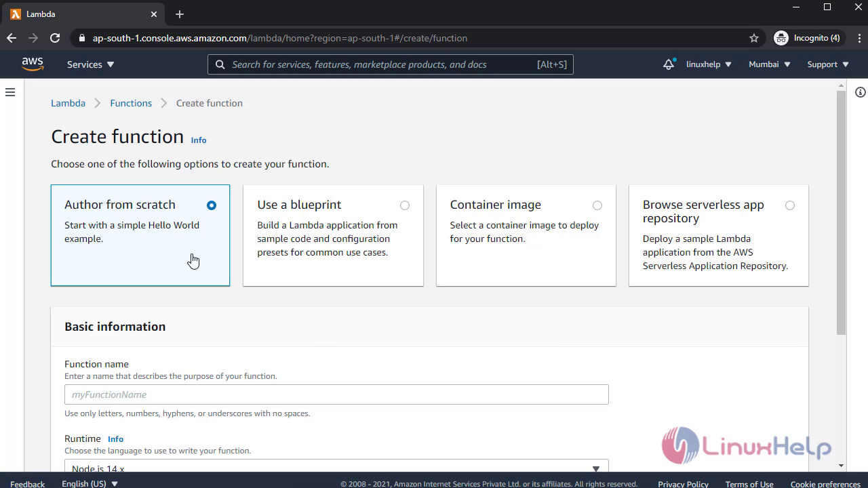Click the AWS logo home icon

32,64
